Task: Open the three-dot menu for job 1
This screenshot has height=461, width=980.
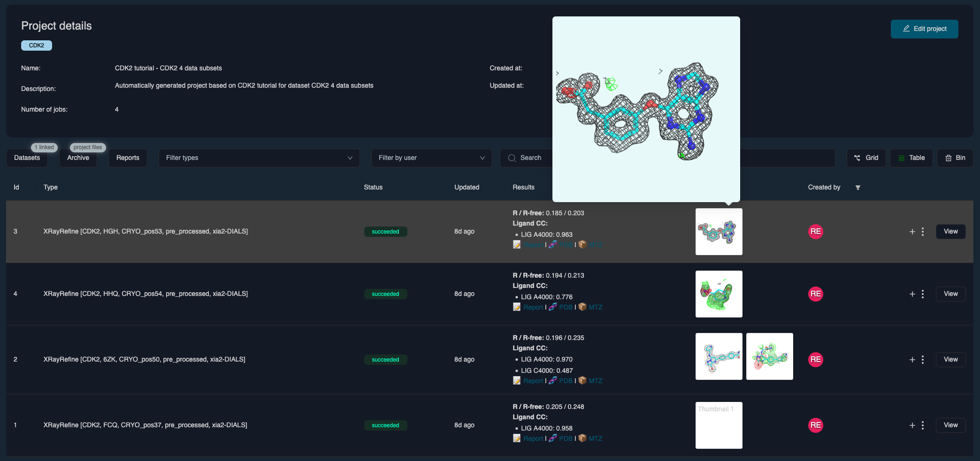Action: (x=922, y=425)
